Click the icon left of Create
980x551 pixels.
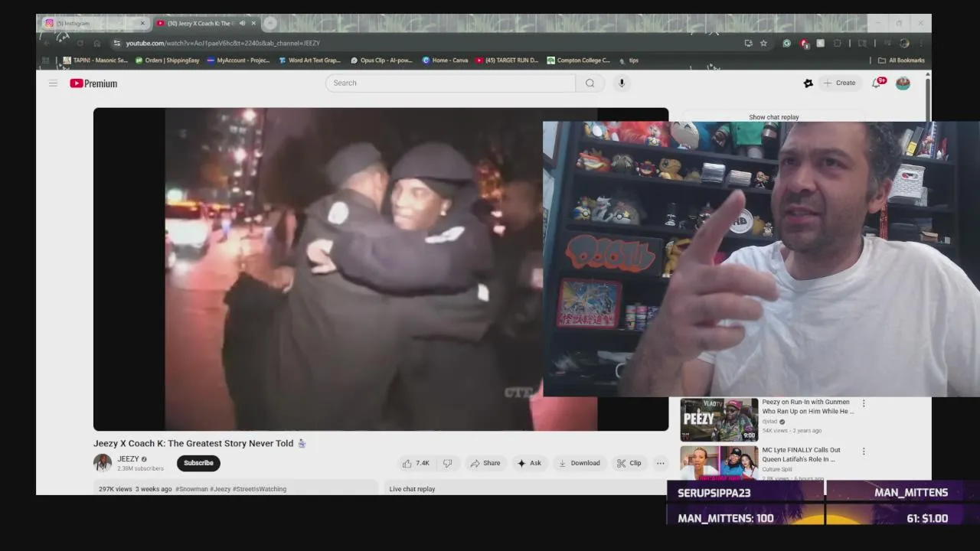tap(808, 83)
